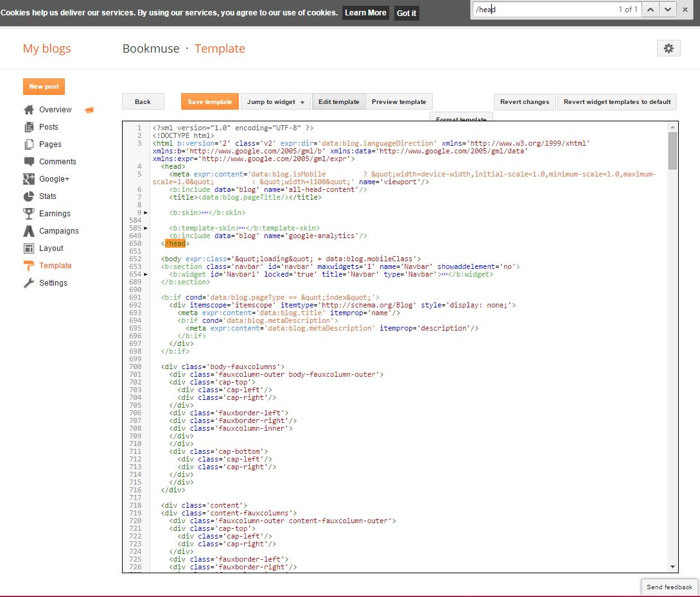Viewport: 700px width, 597px height.
Task: Click the editor scroll up arrow
Action: (672, 127)
